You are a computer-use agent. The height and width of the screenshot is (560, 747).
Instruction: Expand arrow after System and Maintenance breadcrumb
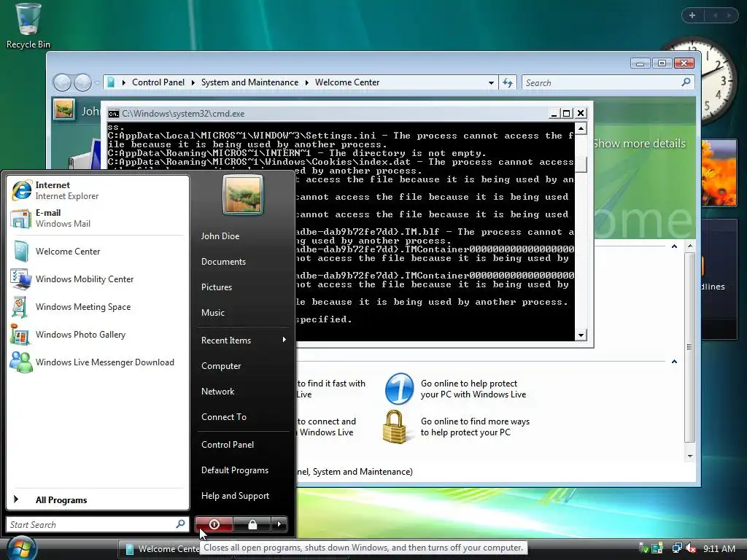(x=307, y=83)
